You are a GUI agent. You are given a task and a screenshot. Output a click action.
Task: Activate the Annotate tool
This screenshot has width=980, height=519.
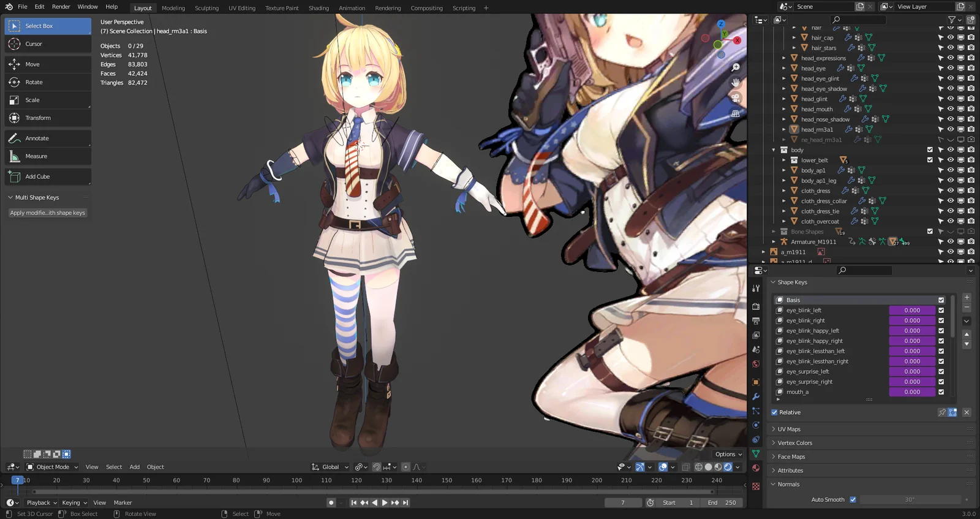[48, 138]
